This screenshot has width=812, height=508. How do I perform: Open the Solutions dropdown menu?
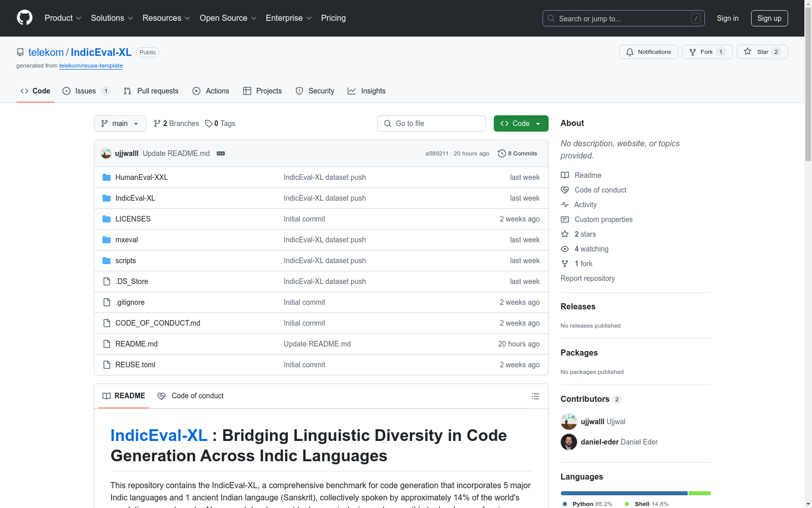pos(112,18)
